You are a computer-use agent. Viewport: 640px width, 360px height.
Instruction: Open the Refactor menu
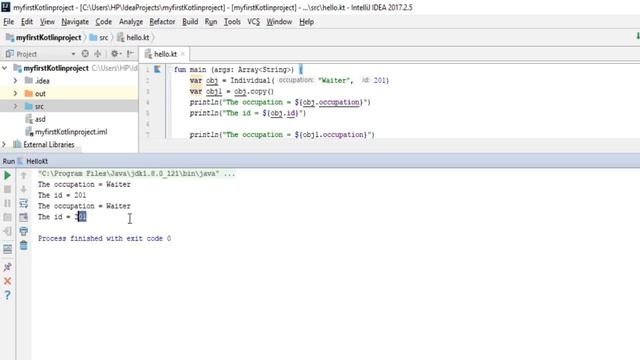pyautogui.click(x=162, y=22)
